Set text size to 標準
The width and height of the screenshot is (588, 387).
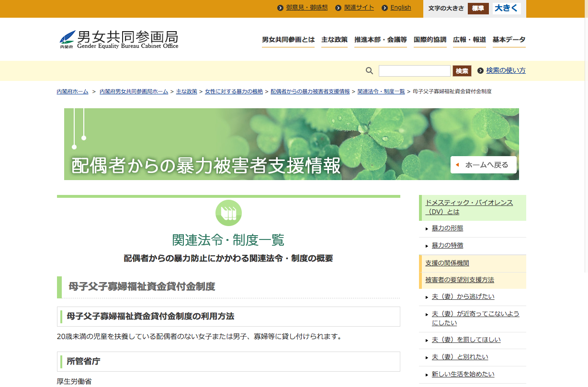tap(478, 8)
